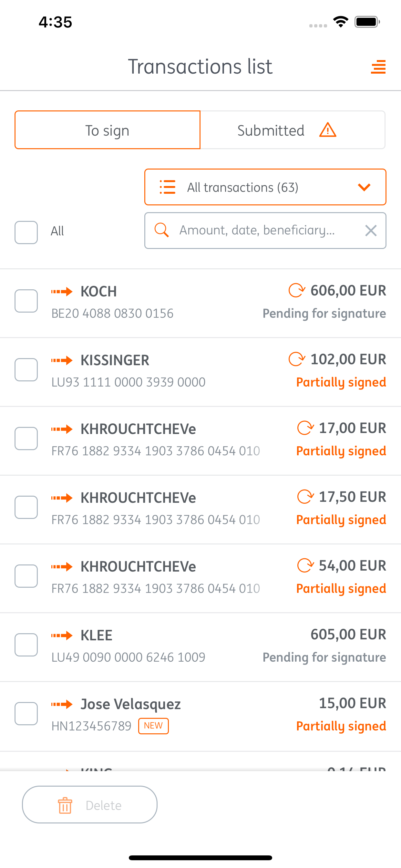Tap the warning triangle on Submitted tab
The height and width of the screenshot is (868, 401).
coord(327,130)
